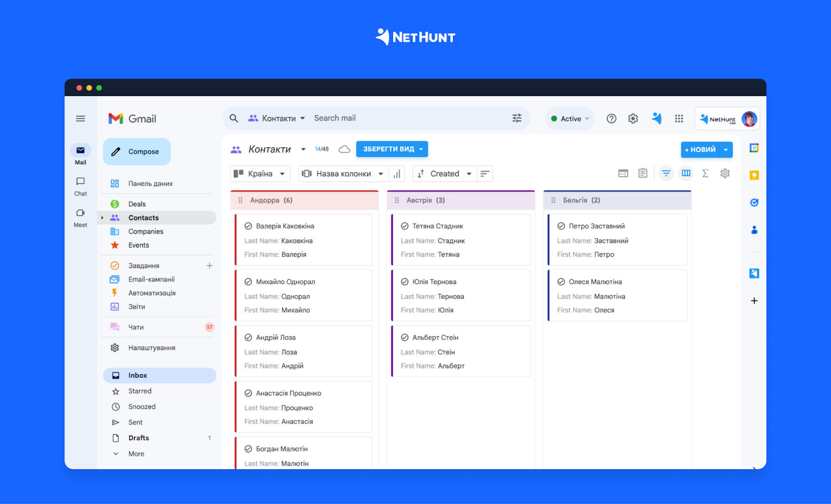Viewport: 831px width, 504px height.
Task: Open Панель даних in sidebar
Action: (x=151, y=184)
